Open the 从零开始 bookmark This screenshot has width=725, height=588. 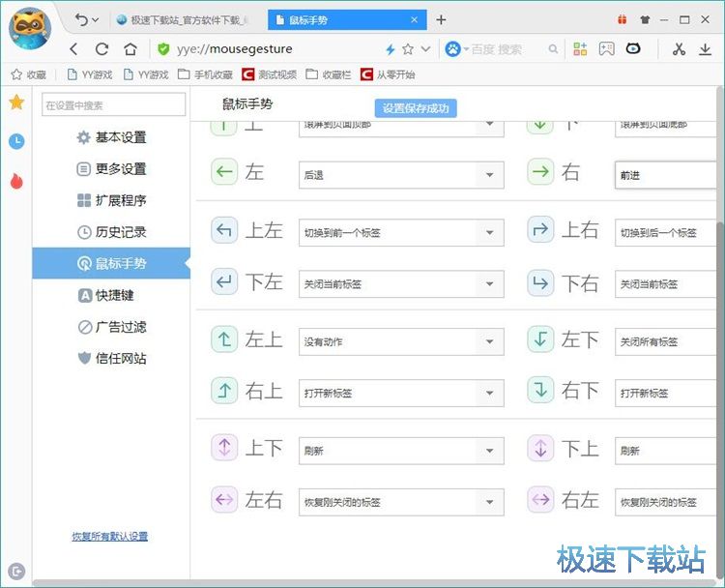(x=388, y=74)
